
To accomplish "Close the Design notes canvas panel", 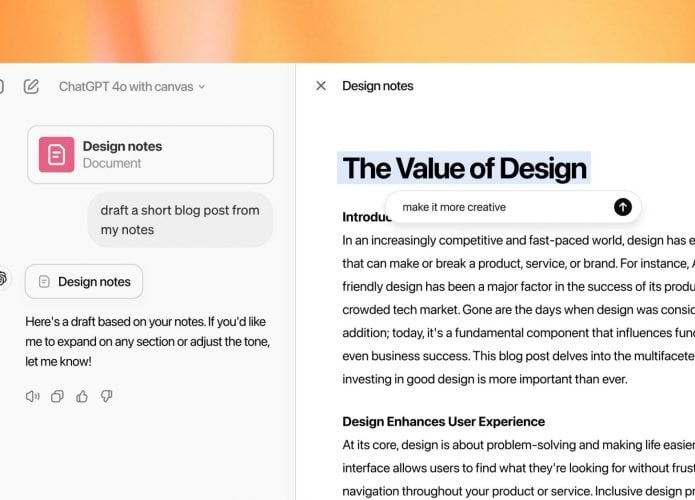I will [321, 86].
